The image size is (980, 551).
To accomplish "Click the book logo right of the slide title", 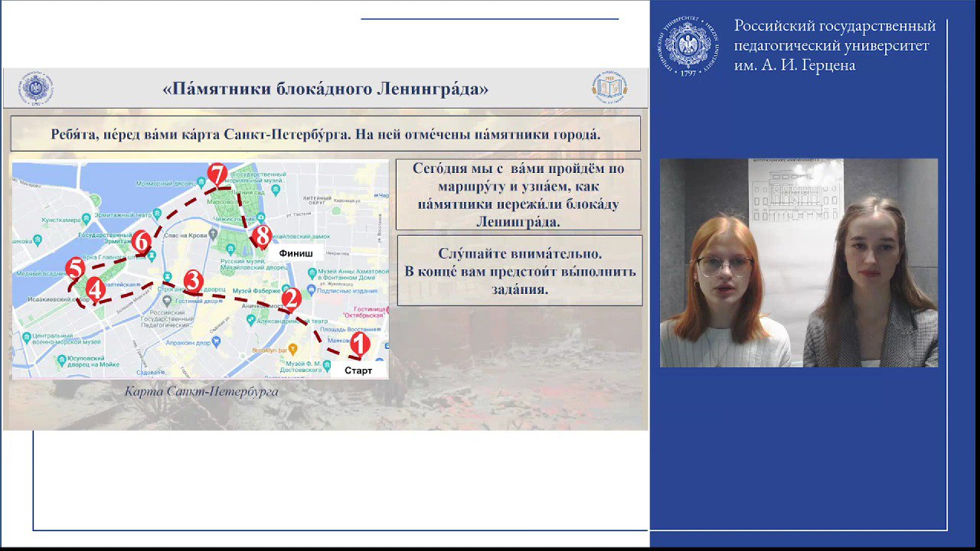I will (x=609, y=88).
